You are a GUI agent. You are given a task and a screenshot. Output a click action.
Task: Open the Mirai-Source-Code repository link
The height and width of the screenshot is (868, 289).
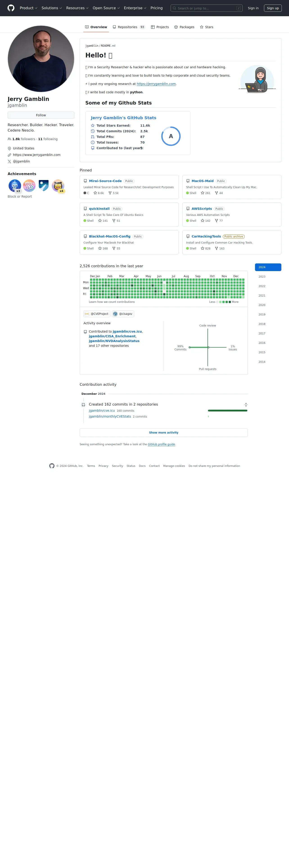105,181
